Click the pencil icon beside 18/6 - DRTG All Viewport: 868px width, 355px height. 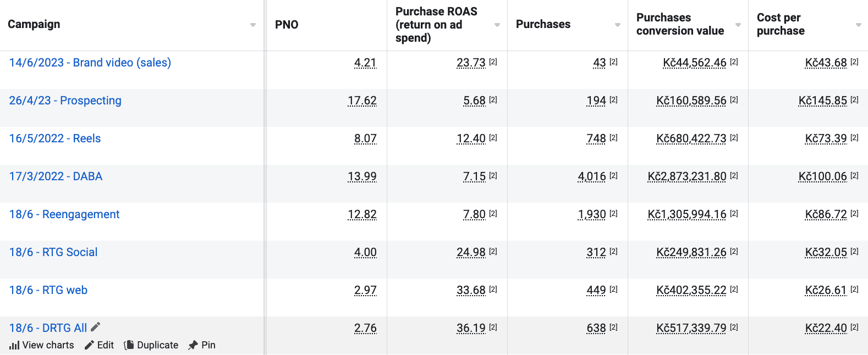click(x=96, y=327)
